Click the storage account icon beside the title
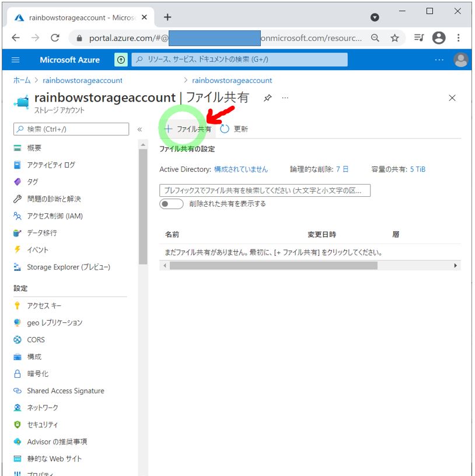Image resolution: width=475 pixels, height=476 pixels. pos(22,102)
